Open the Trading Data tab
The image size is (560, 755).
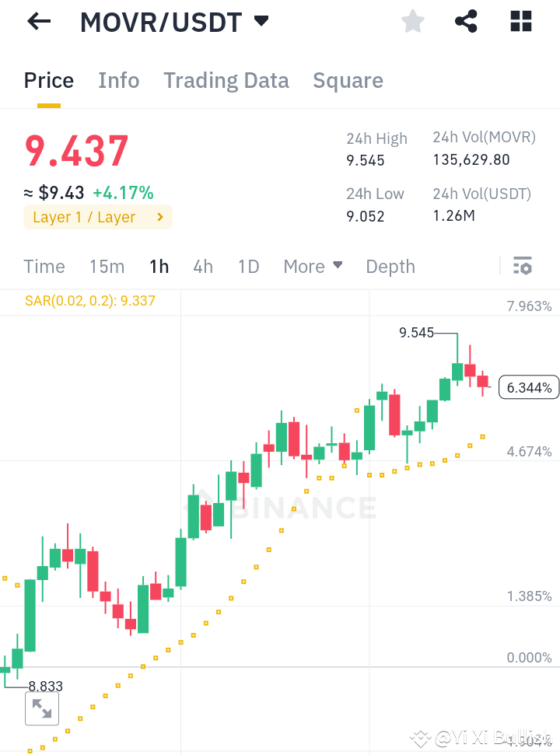226,80
